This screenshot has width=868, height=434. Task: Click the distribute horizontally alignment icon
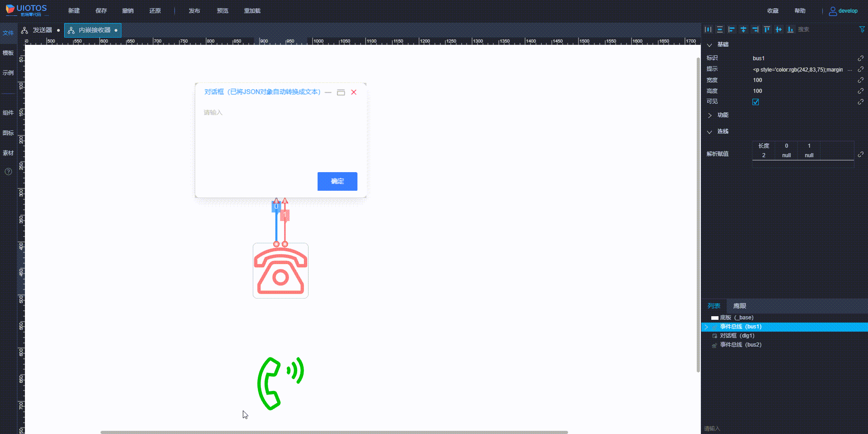[x=708, y=29]
